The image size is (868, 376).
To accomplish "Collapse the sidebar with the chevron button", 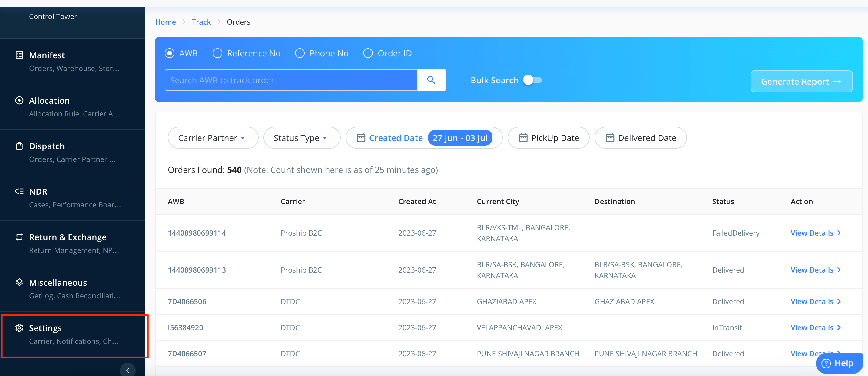I will (x=128, y=370).
